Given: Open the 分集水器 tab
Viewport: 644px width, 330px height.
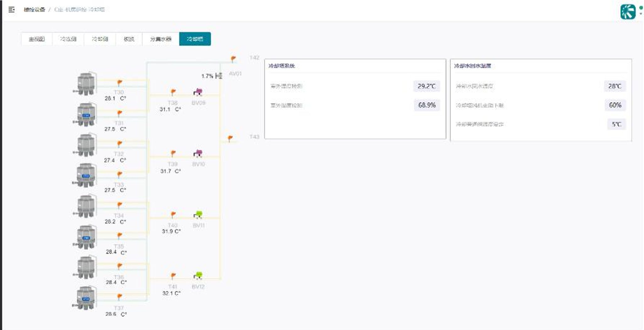Looking at the screenshot, I should pyautogui.click(x=161, y=39).
